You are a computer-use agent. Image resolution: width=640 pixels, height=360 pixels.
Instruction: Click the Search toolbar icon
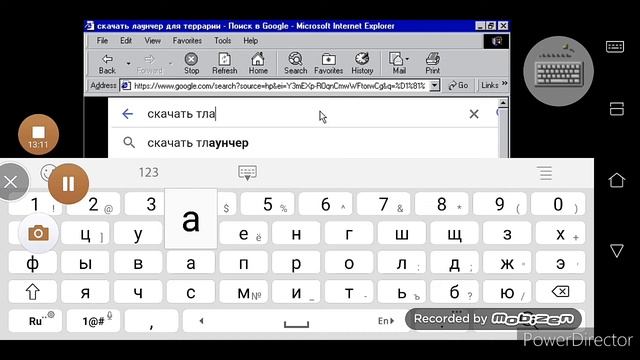click(x=296, y=64)
